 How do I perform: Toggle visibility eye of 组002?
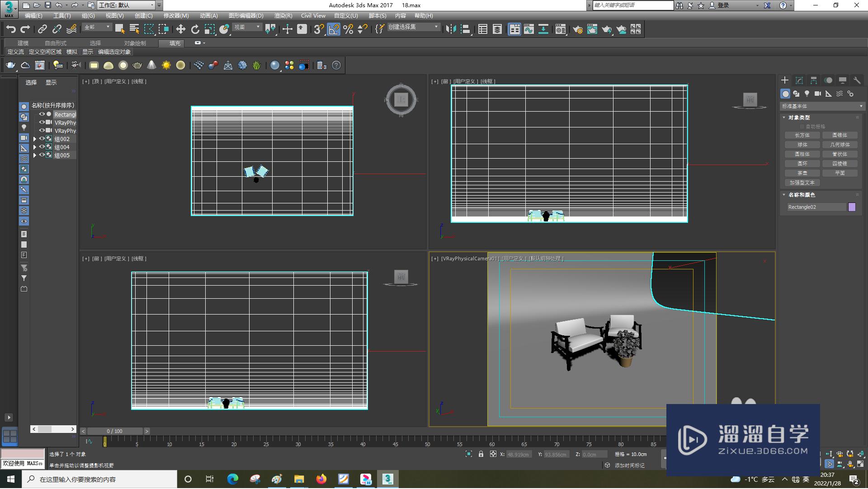[x=42, y=139]
